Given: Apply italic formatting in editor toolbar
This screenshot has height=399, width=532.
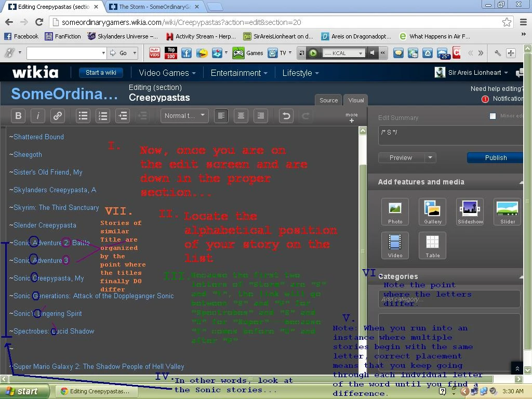Looking at the screenshot, I should (38, 116).
